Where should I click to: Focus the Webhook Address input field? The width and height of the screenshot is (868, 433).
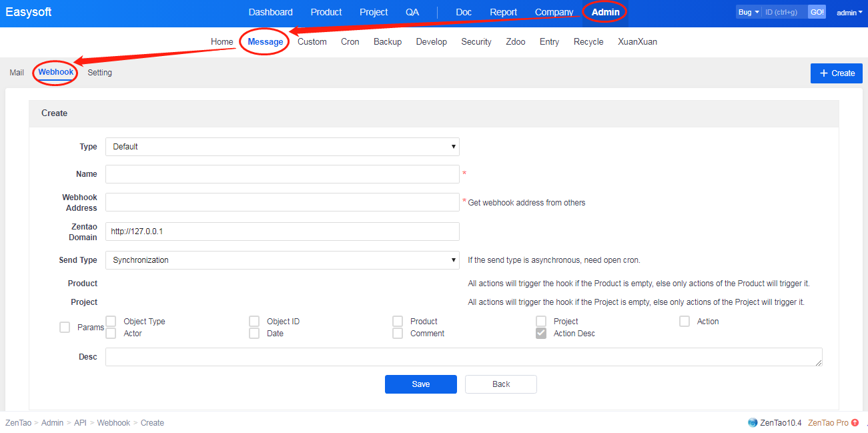point(282,202)
